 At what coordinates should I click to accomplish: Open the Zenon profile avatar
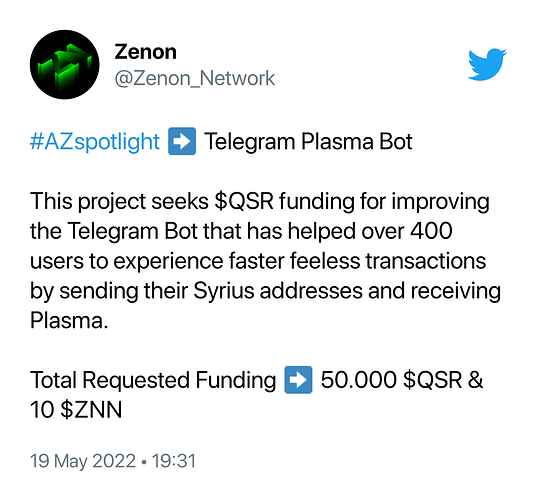click(x=65, y=64)
